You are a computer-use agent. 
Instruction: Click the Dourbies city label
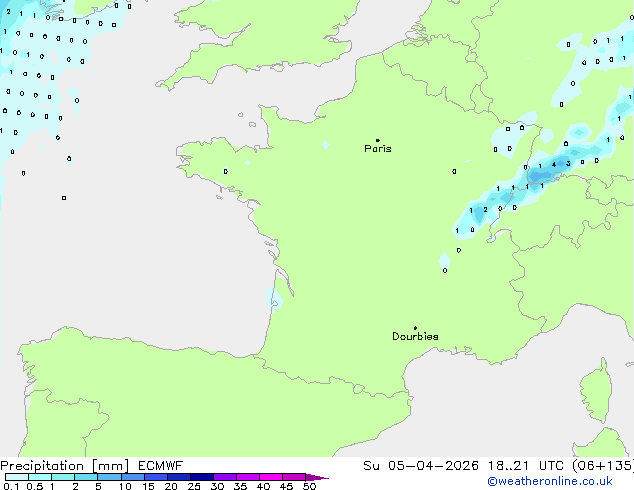pyautogui.click(x=415, y=336)
